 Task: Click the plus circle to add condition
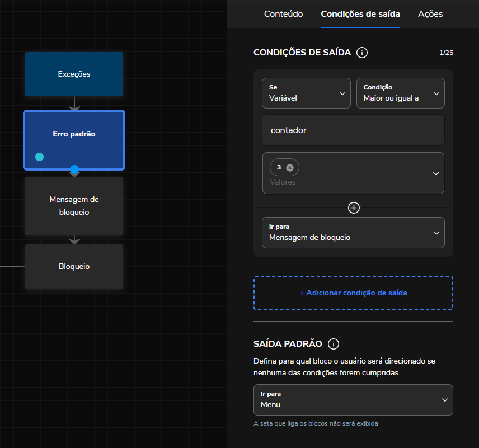[x=354, y=208]
